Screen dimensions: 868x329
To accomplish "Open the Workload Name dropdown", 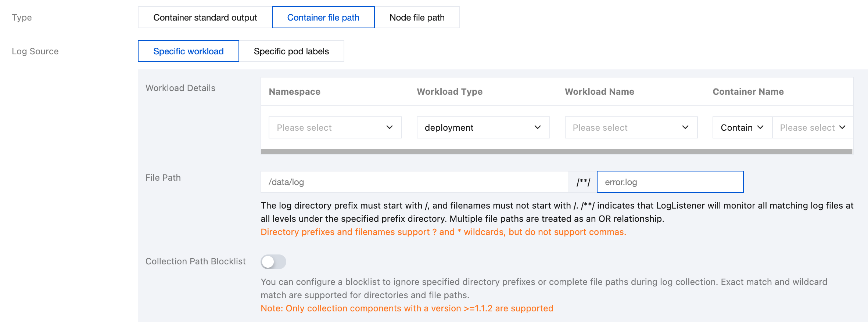I will click(x=631, y=127).
